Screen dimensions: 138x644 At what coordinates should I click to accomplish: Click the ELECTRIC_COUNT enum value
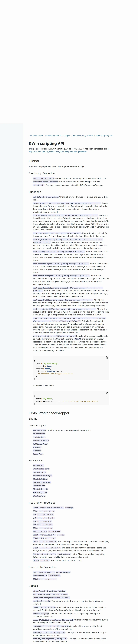[40, 493]
